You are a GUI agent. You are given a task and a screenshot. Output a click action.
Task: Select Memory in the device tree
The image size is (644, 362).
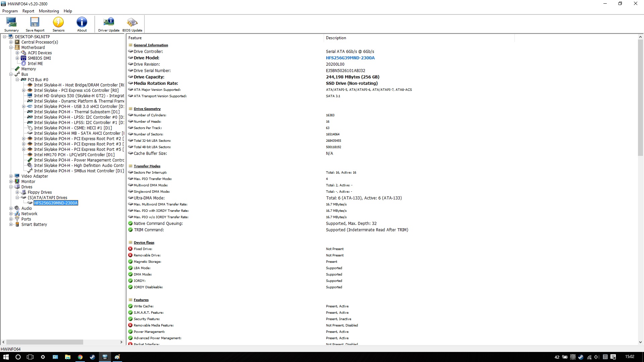(29, 69)
